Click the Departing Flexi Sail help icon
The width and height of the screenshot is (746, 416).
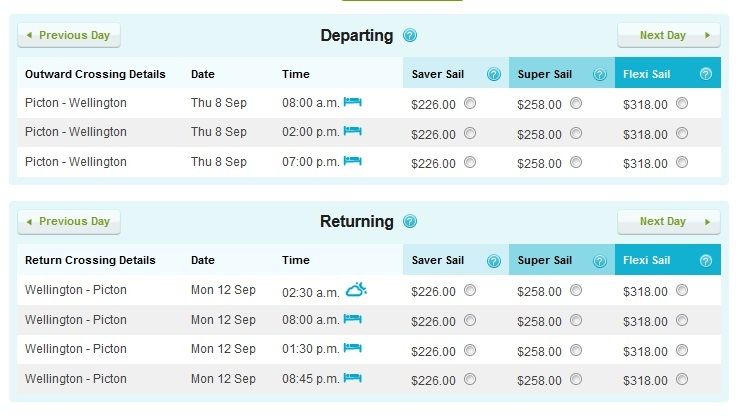(706, 74)
